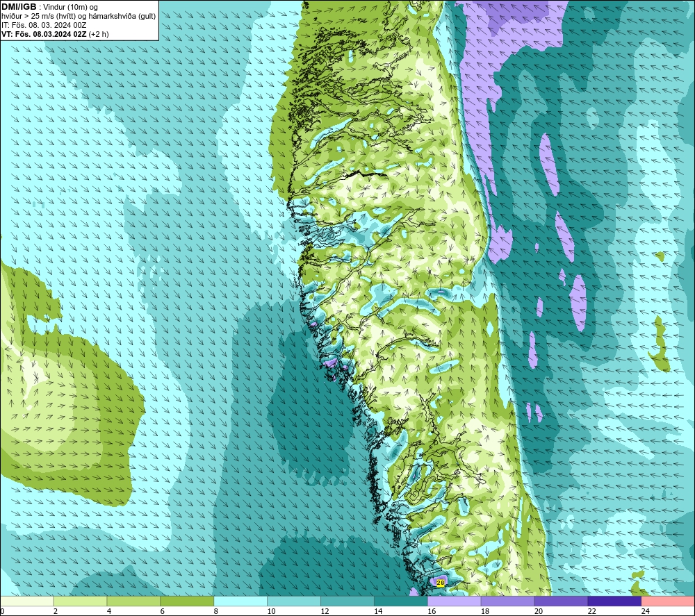The width and height of the screenshot is (695, 616).
Task: Select the 16–18 m/s light purple swatch
Action: coord(455,601)
